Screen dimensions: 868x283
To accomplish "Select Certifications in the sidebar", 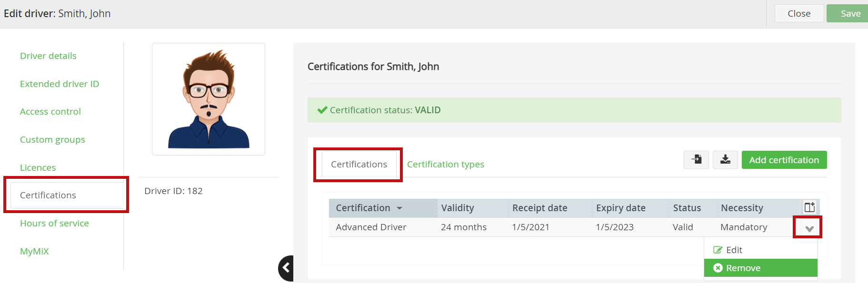I will point(67,195).
